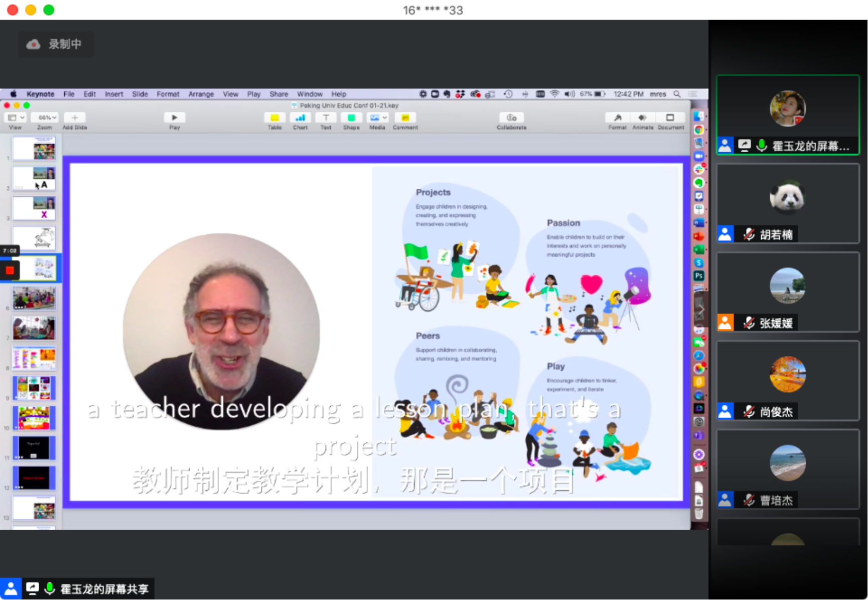The height and width of the screenshot is (600, 868).
Task: Open the Arrange menu
Action: coord(201,94)
